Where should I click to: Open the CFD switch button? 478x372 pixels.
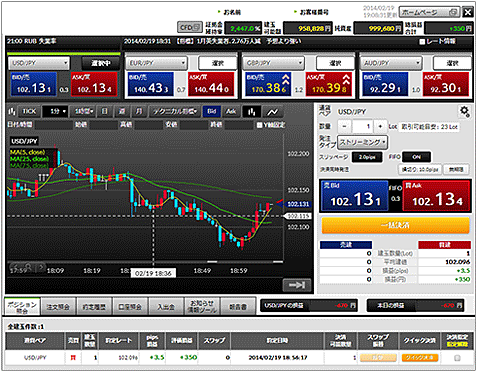click(x=190, y=27)
